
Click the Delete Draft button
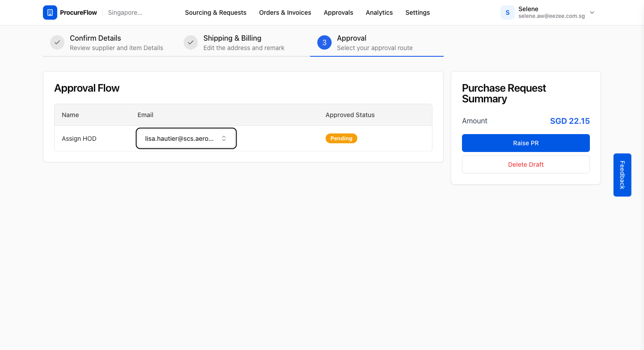click(526, 164)
